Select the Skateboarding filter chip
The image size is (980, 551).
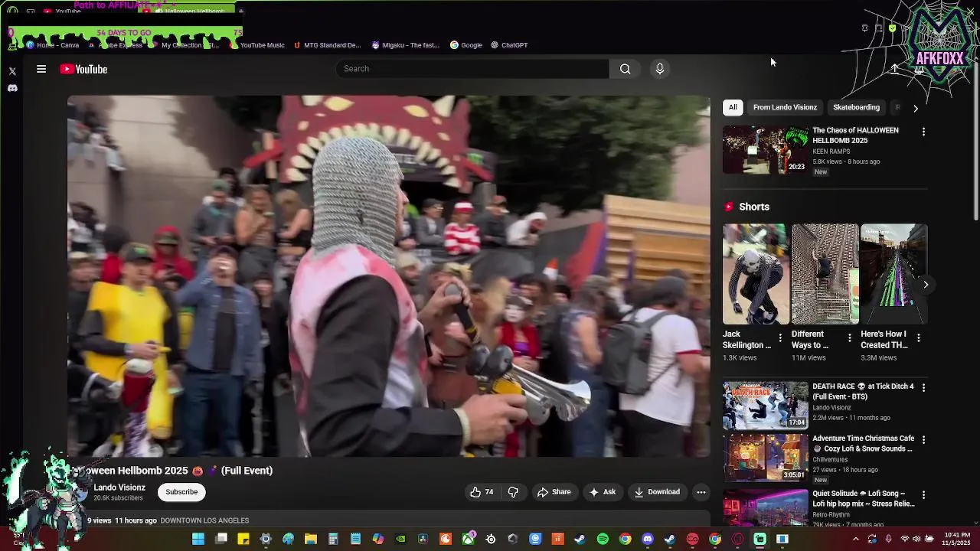856,107
